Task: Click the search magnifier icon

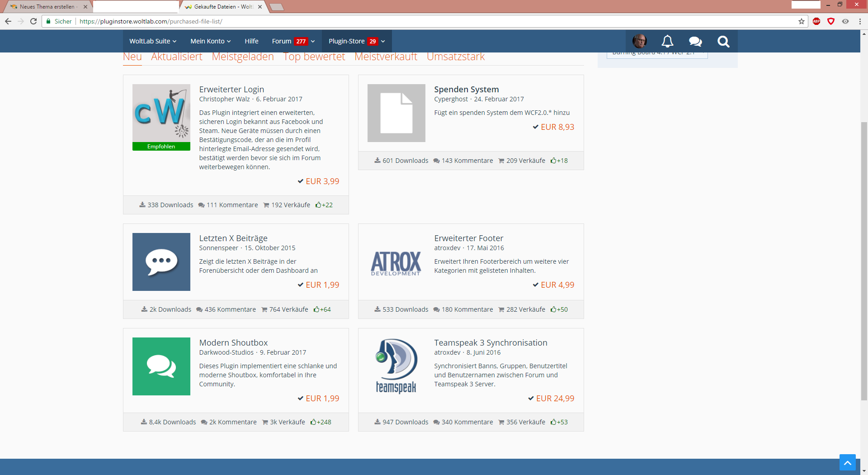Action: [723, 41]
